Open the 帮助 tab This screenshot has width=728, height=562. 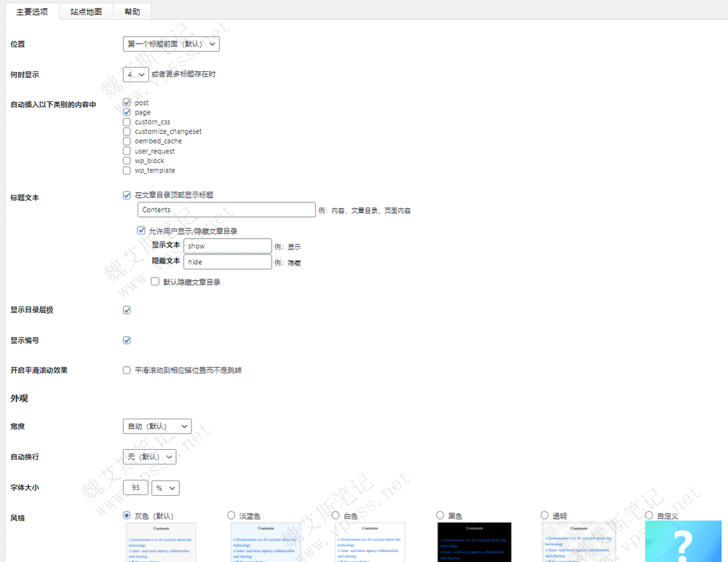click(132, 12)
